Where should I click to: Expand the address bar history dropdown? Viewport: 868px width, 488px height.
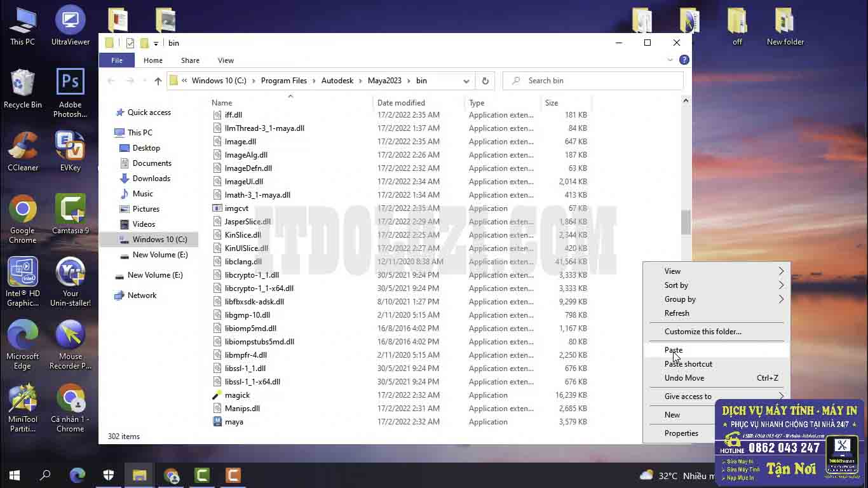(466, 81)
